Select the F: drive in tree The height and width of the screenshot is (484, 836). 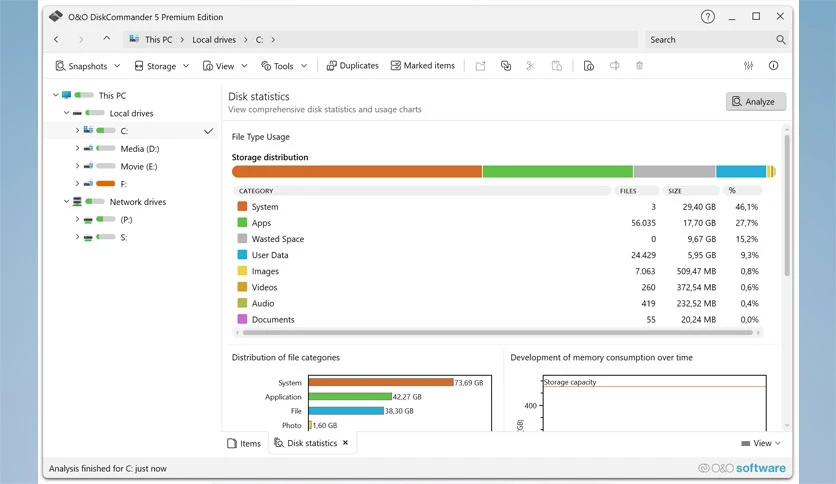[x=123, y=184]
